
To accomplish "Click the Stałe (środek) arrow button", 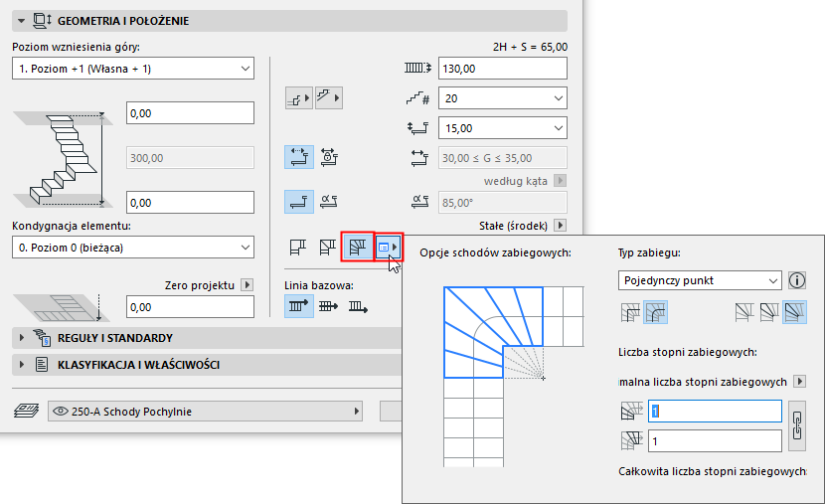I will [560, 226].
